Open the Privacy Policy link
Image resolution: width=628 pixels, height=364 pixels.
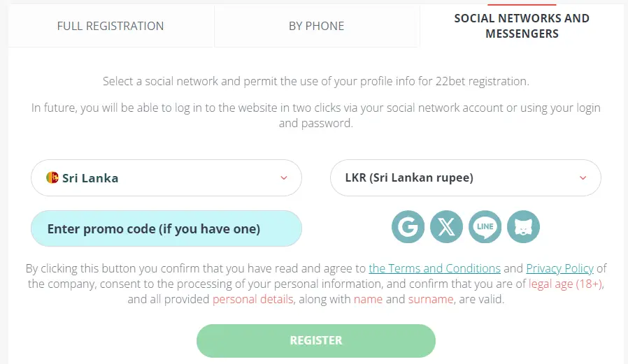(559, 268)
